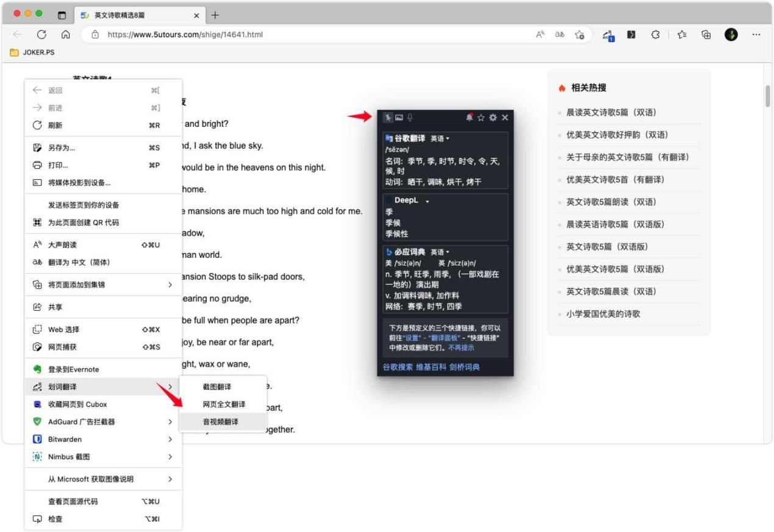Click the profile avatar in toolbar

tap(731, 35)
